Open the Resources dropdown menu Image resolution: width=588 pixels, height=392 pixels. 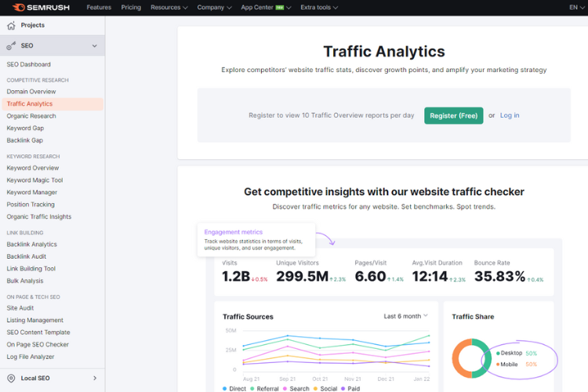point(169,8)
